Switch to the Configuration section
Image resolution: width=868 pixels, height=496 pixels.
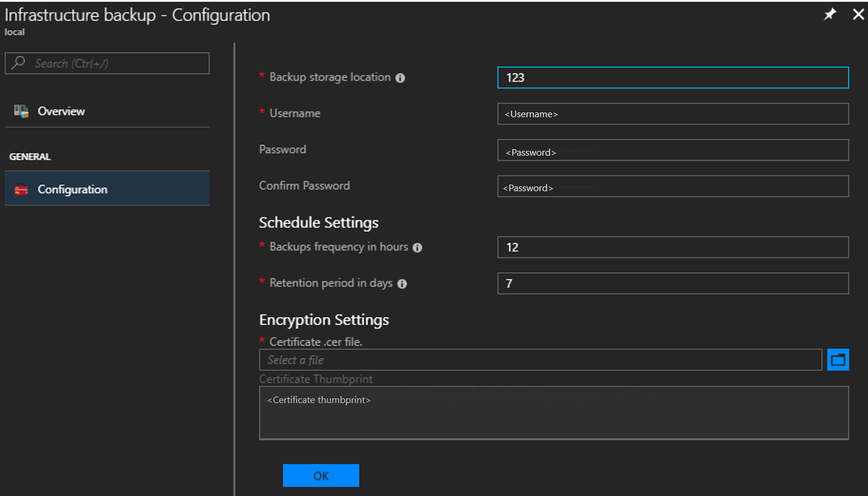pyautogui.click(x=73, y=188)
